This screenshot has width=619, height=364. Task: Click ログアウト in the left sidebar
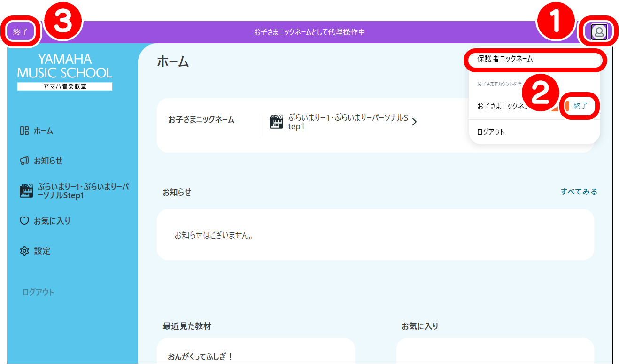click(x=39, y=292)
